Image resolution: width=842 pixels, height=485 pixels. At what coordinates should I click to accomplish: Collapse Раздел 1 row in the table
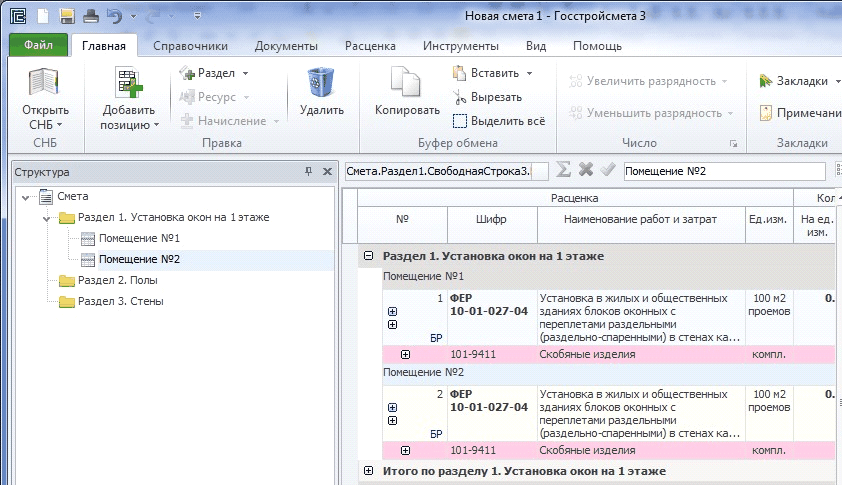pyautogui.click(x=369, y=256)
